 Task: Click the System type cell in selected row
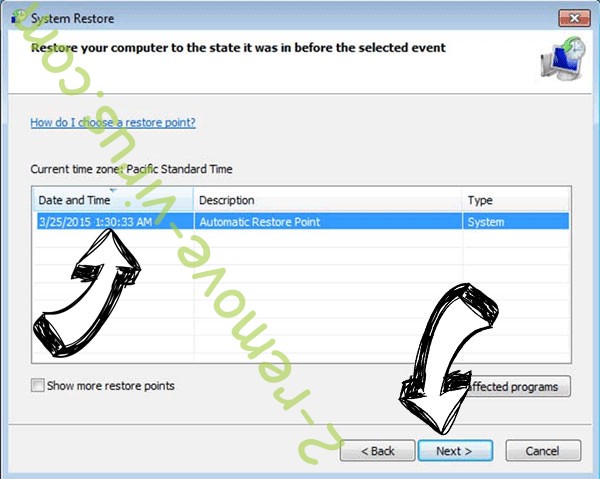point(486,222)
